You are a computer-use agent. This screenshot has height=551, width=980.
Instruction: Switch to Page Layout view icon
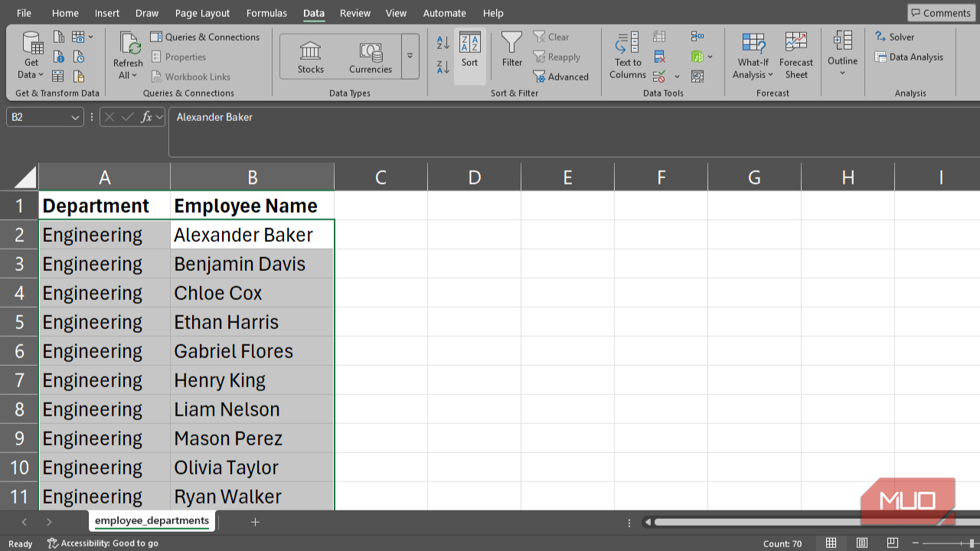[862, 543]
